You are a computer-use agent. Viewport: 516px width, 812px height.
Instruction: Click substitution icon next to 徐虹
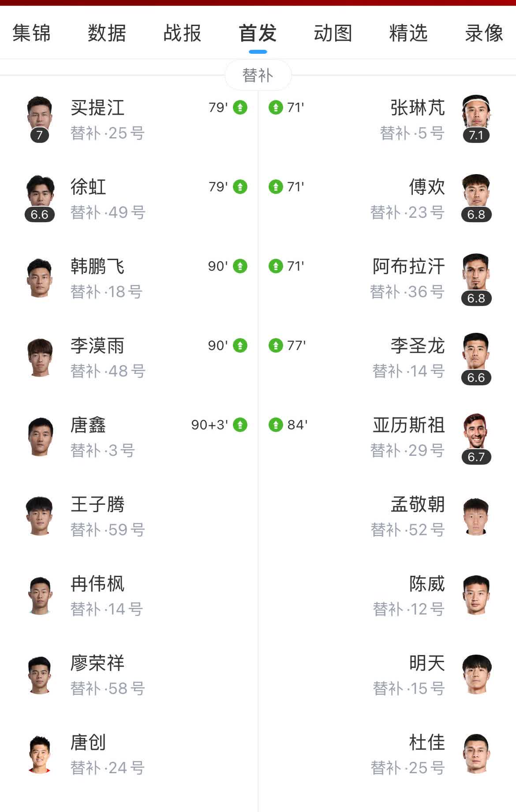pos(240,187)
